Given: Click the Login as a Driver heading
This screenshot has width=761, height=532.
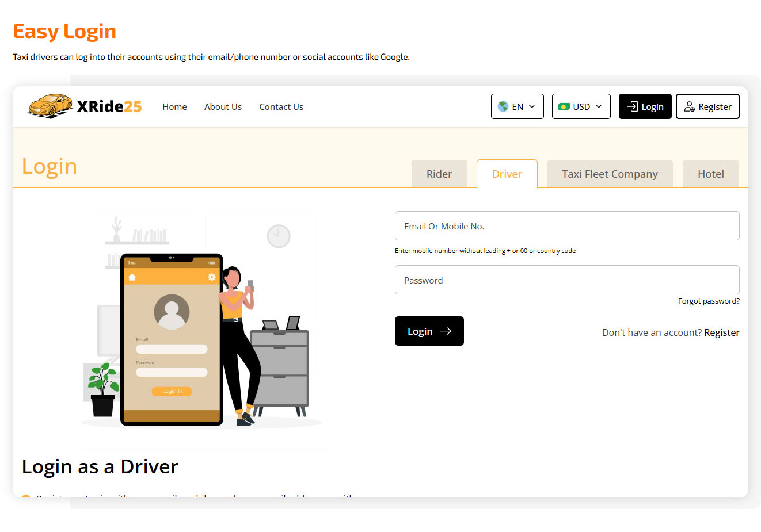Looking at the screenshot, I should point(100,466).
